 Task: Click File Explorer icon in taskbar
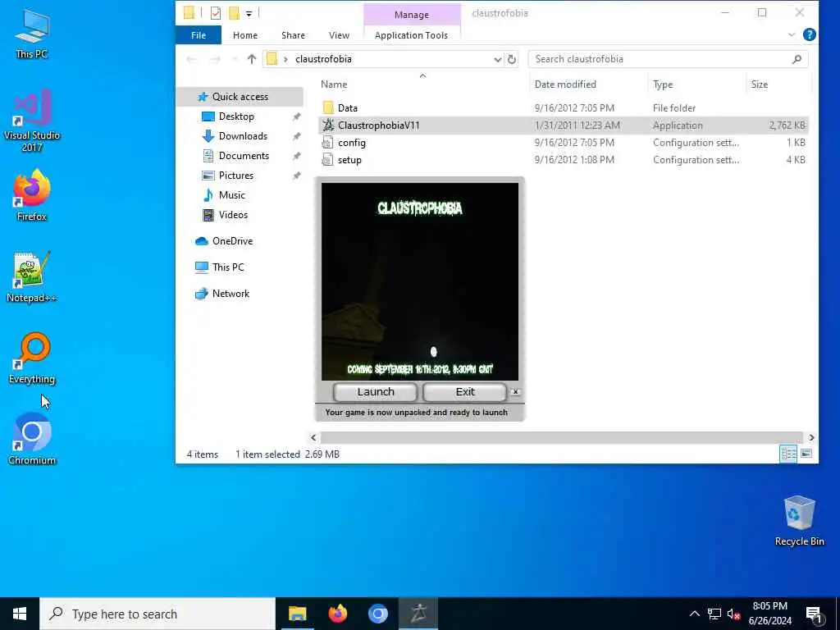click(x=297, y=614)
